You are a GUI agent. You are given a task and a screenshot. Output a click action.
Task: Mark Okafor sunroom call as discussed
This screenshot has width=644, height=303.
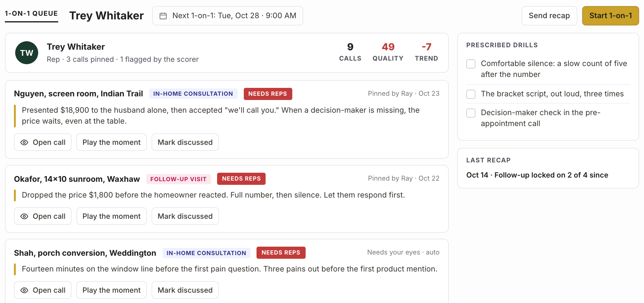(185, 216)
